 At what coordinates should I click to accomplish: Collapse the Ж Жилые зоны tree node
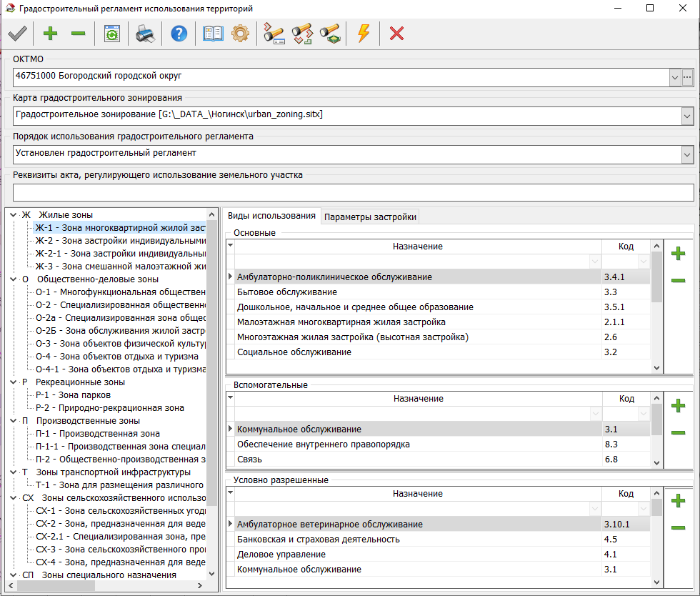pyautogui.click(x=14, y=215)
